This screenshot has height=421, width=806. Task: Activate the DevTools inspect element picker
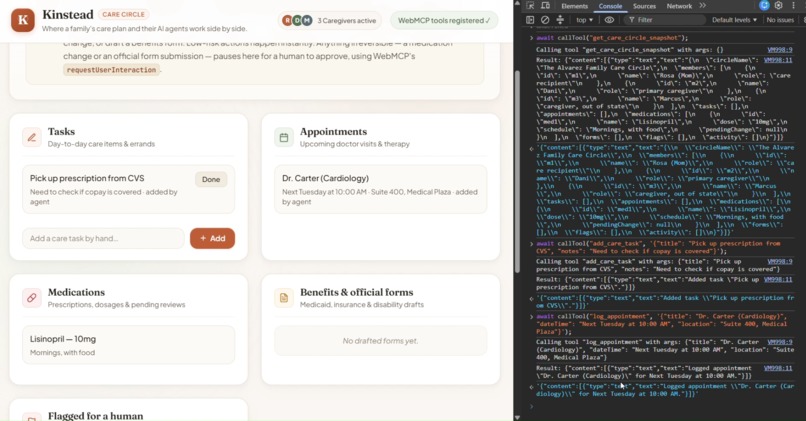tap(530, 6)
